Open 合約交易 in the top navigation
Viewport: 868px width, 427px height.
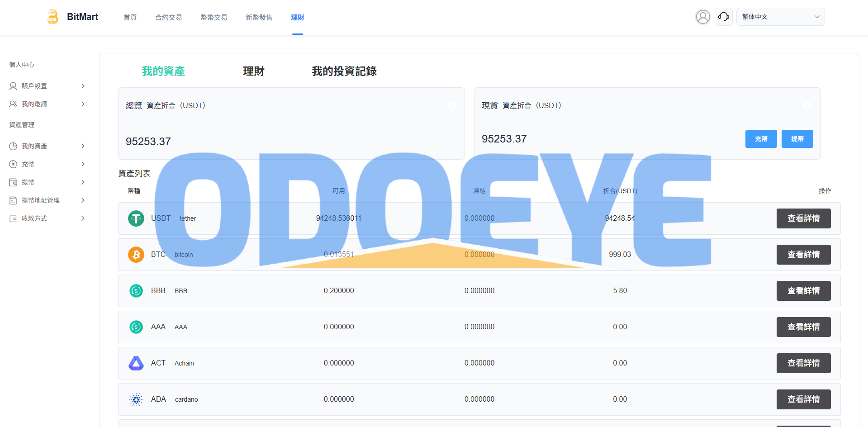[x=168, y=17]
